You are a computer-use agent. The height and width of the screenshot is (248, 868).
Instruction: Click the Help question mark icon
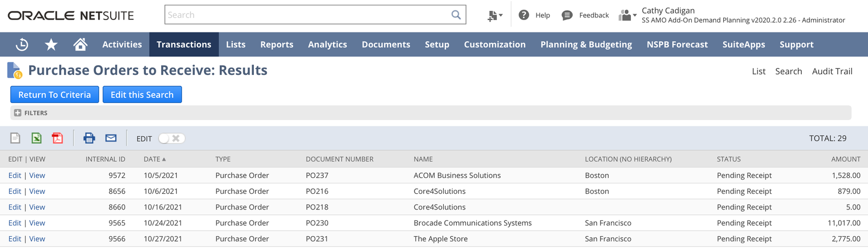pyautogui.click(x=524, y=15)
